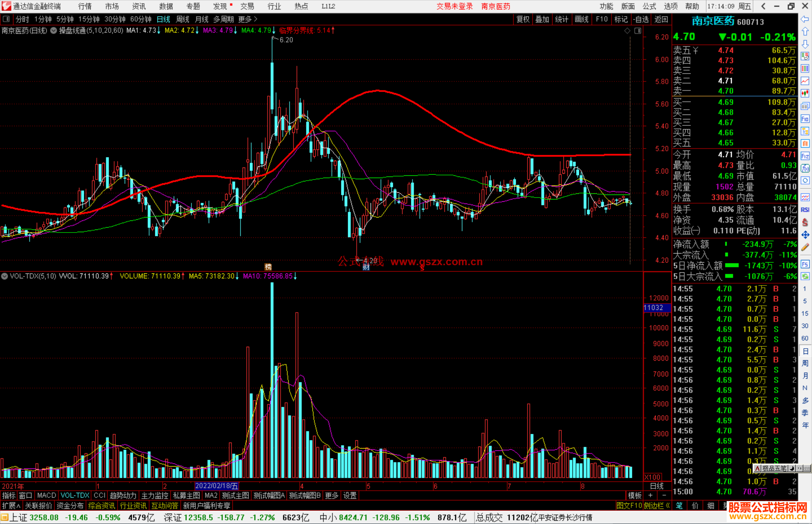Click the 叠加 overlay button

(x=542, y=19)
